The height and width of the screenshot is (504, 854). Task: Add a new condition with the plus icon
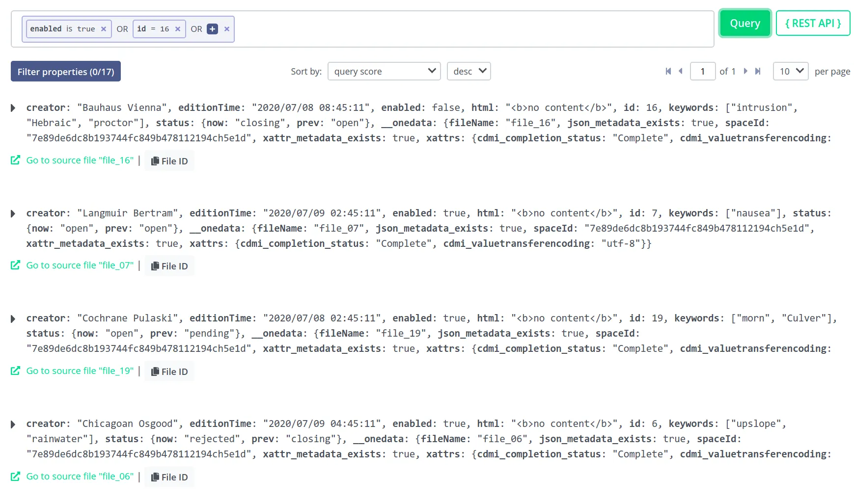pyautogui.click(x=212, y=29)
